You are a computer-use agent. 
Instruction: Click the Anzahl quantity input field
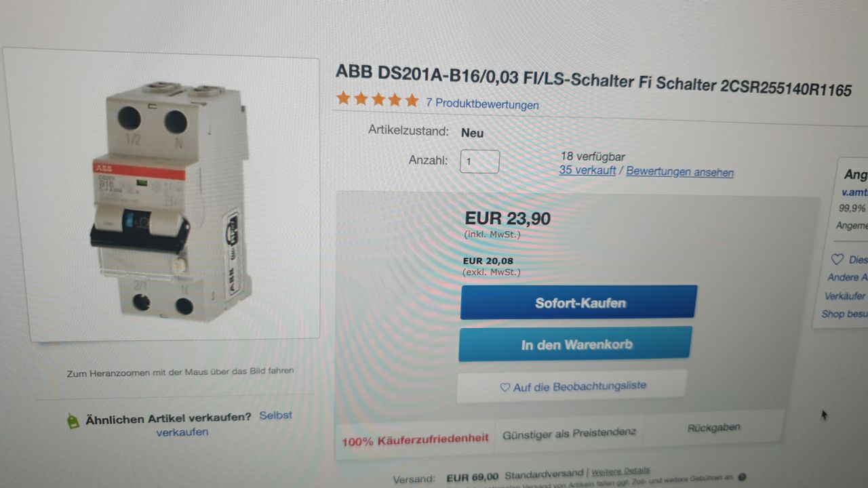click(479, 162)
